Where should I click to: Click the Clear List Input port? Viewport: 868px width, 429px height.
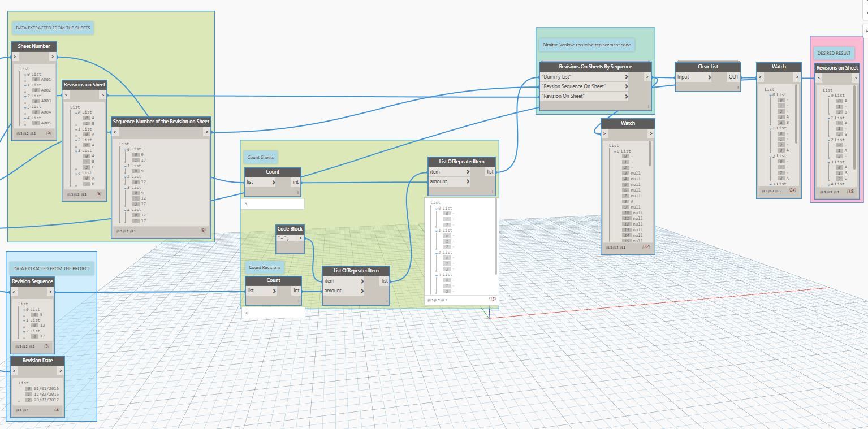694,77
